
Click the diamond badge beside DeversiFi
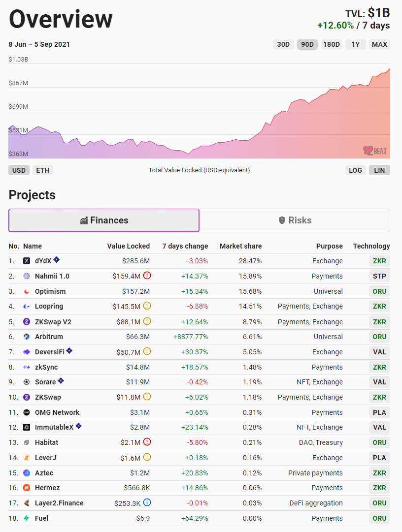coord(69,351)
